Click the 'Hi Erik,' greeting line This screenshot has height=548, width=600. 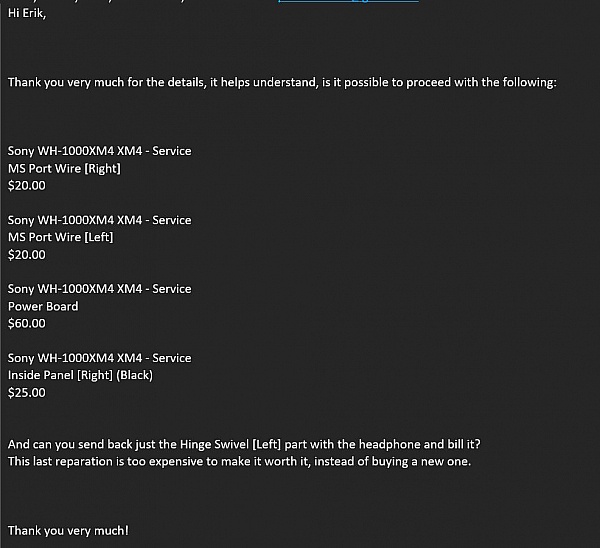pyautogui.click(x=27, y=13)
